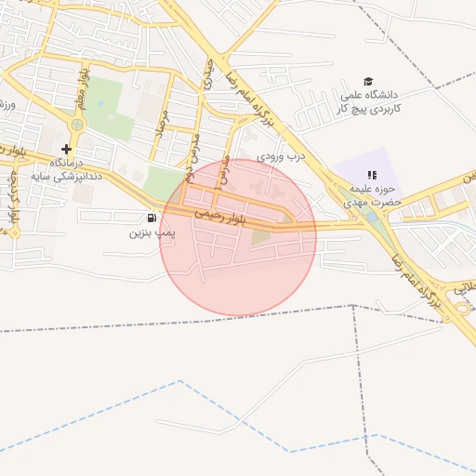Open the دانشگاه علمی کاربردی پیچ کار label
This screenshot has width=476, height=476.
point(369,102)
